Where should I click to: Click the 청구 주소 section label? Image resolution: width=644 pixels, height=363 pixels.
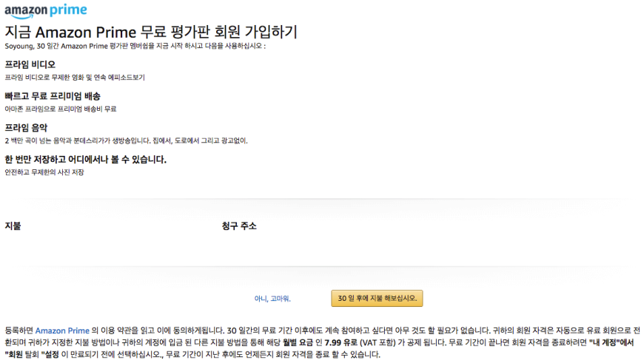point(239,225)
